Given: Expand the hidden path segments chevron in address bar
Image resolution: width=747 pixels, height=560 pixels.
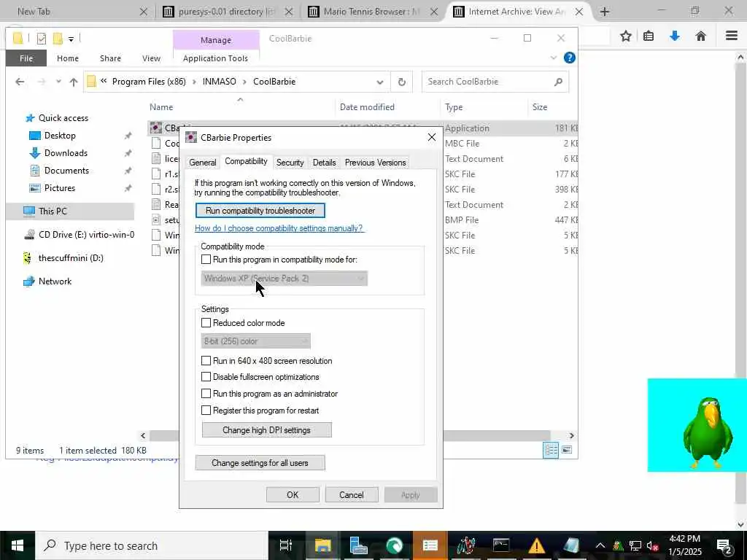Looking at the screenshot, I should [104, 82].
